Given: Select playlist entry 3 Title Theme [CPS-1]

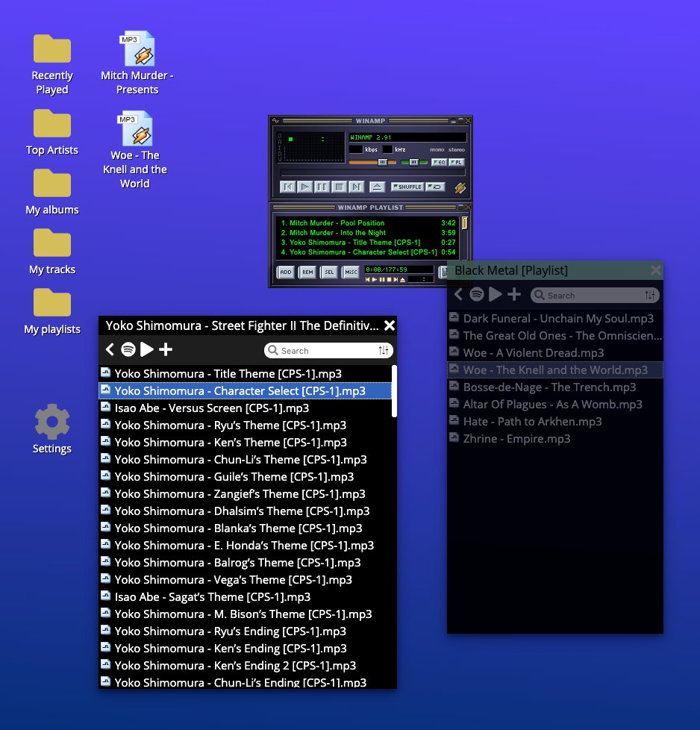Looking at the screenshot, I should coord(368,243).
